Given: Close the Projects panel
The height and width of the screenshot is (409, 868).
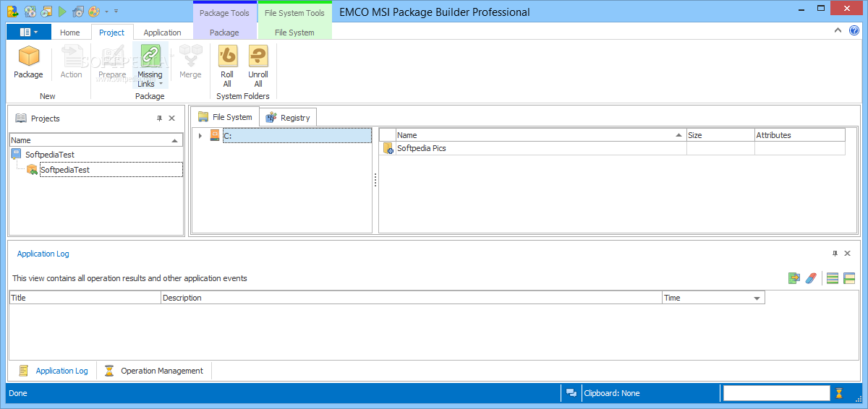Looking at the screenshot, I should (172, 119).
